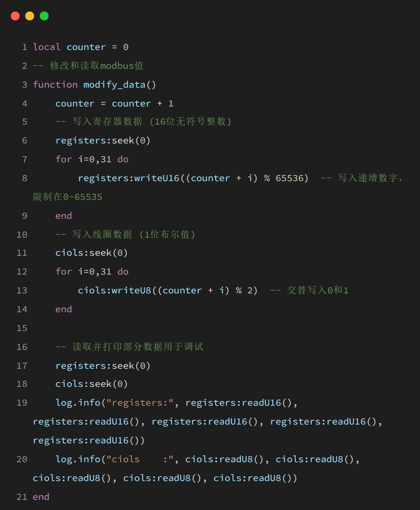
Task: Click writeU16 call on line 8
Action: point(157,178)
